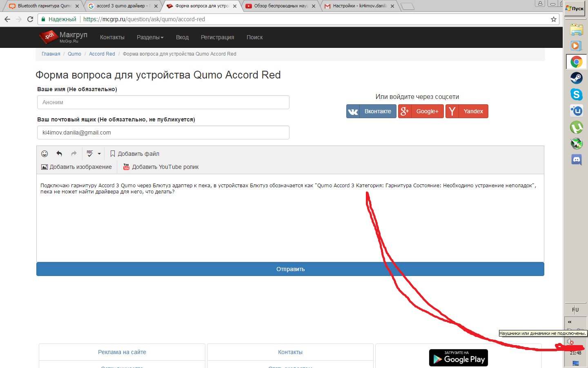Click the Chrome taskbar icon
This screenshot has height=368, width=588.
pyautogui.click(x=576, y=62)
